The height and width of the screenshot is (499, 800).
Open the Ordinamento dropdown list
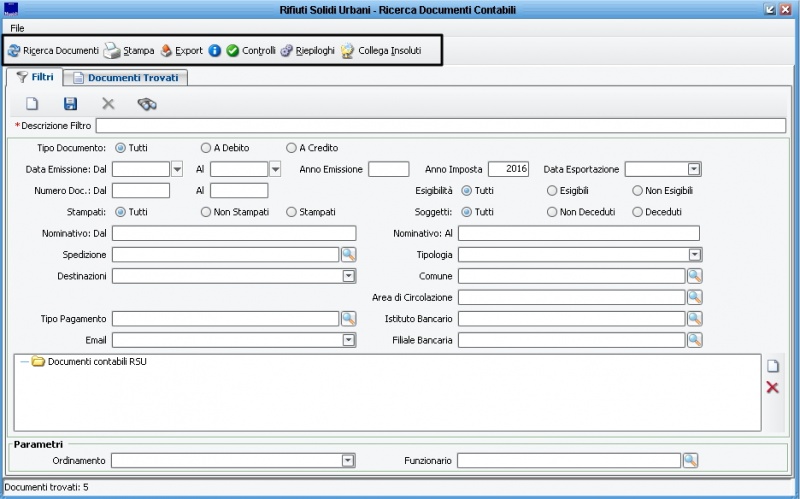click(348, 460)
